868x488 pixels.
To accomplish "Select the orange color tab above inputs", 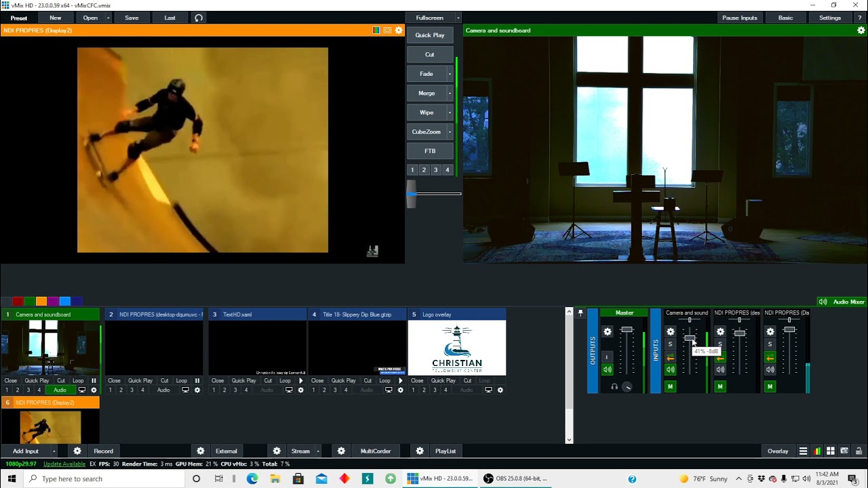I will tap(41, 302).
